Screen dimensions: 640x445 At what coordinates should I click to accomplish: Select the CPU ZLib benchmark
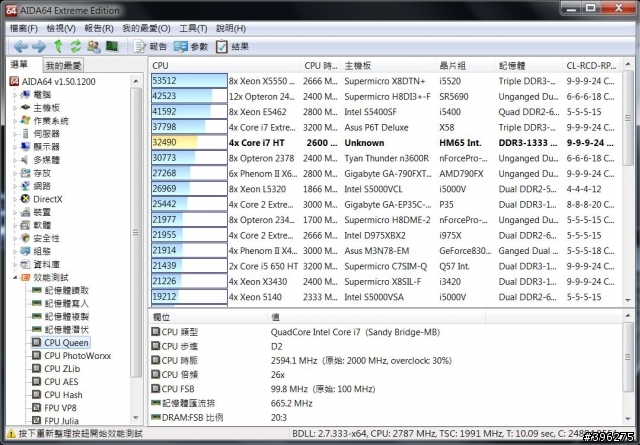coord(56,369)
